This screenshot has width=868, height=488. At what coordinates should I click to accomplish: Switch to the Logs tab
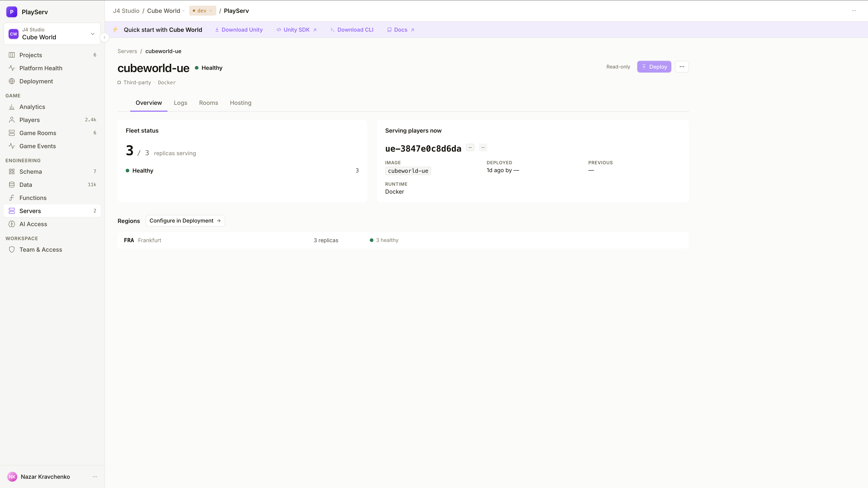pos(180,103)
